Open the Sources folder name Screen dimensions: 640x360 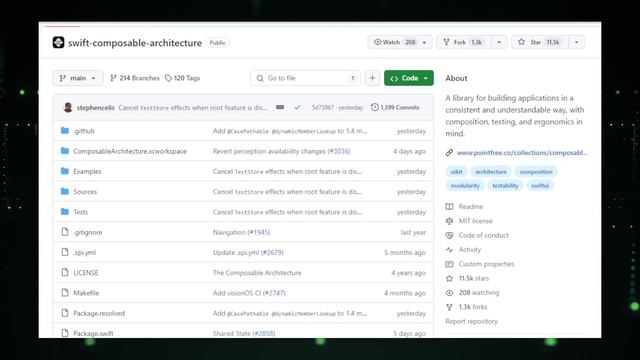(85, 192)
